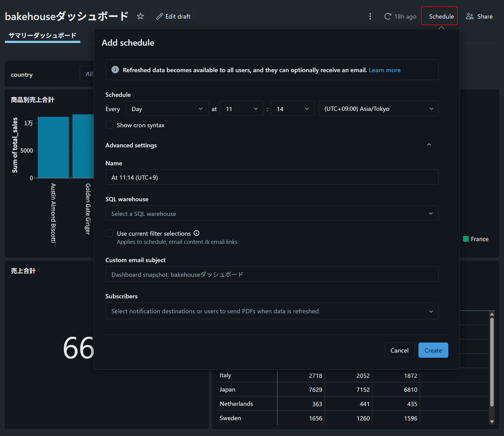Open the Asia/Tokyo timezone dropdown
Screen dimensions: 504x436
coord(378,109)
